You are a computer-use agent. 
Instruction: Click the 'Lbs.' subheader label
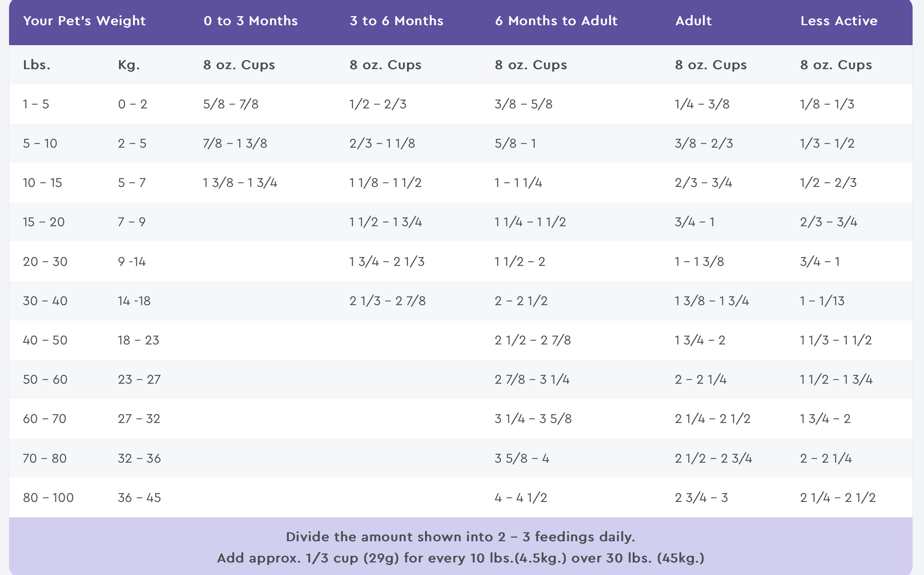pos(37,65)
